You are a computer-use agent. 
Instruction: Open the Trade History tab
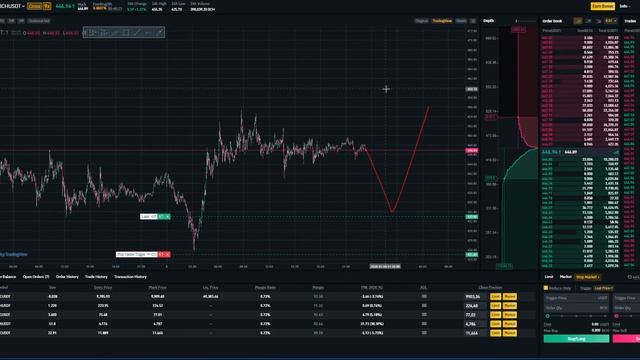[x=96, y=277]
